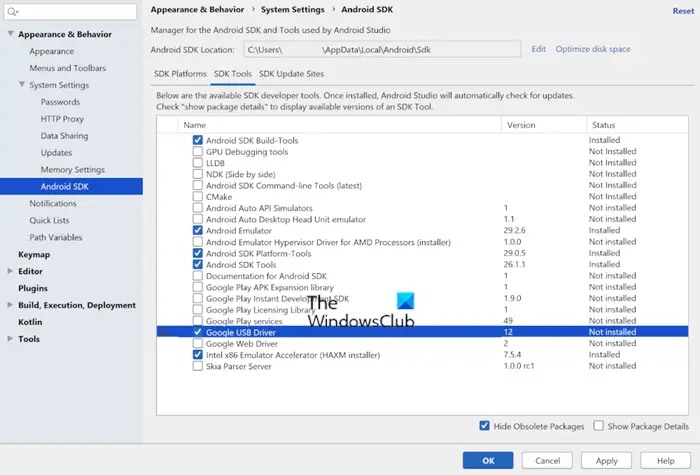
Task: Open Help for this dialog
Action: 665,460
